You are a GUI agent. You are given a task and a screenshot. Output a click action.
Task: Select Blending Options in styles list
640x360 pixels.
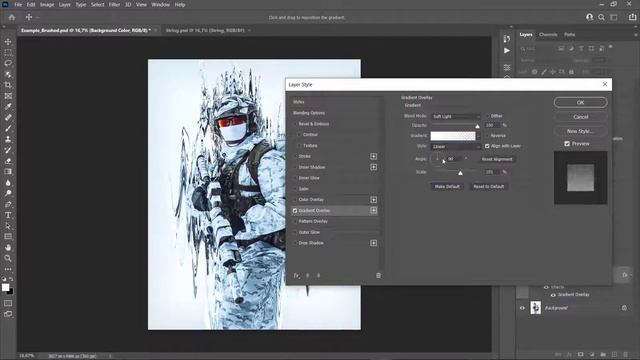tap(309, 113)
